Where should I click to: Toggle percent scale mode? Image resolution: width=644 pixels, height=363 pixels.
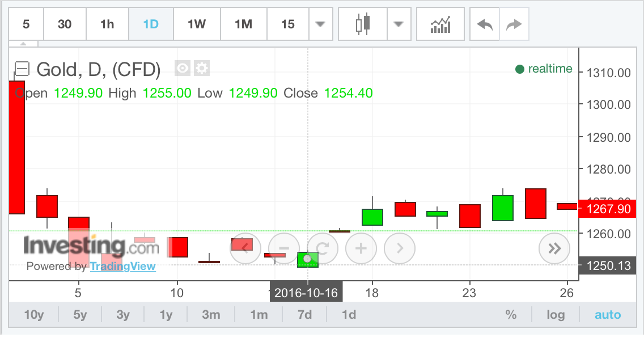click(511, 314)
